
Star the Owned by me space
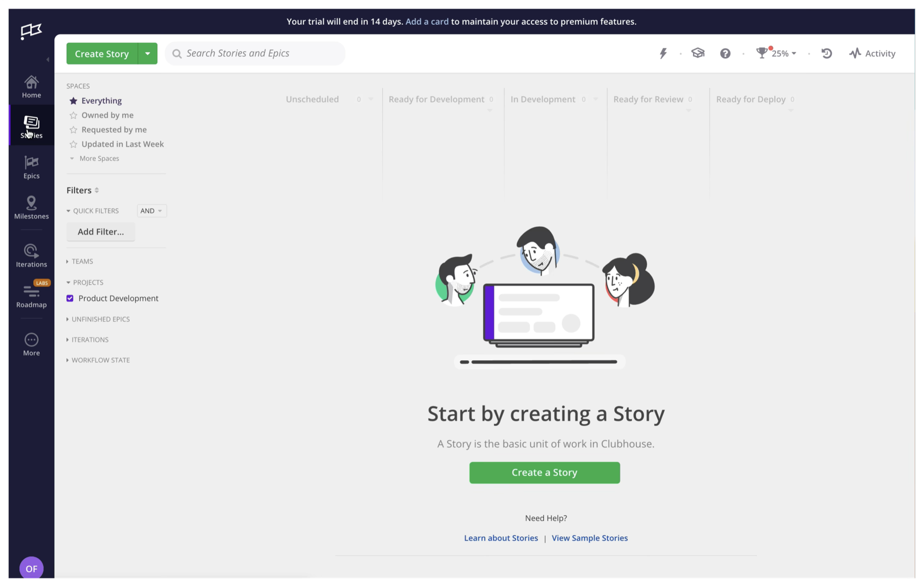(73, 115)
